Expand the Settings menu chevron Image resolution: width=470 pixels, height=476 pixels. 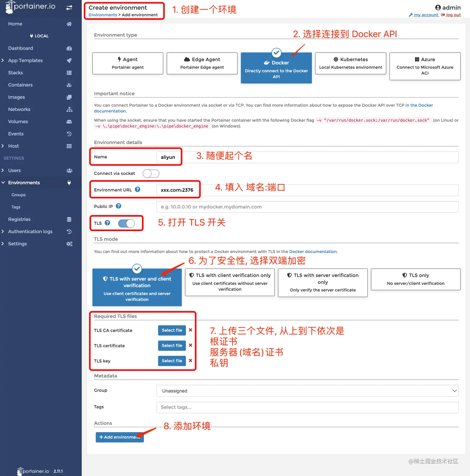pyautogui.click(x=3, y=244)
